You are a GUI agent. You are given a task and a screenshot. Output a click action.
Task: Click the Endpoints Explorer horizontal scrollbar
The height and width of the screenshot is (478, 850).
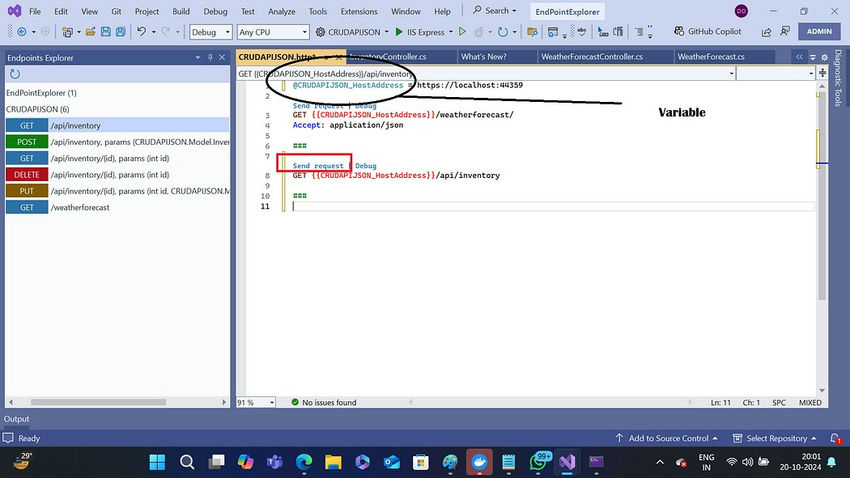98,402
